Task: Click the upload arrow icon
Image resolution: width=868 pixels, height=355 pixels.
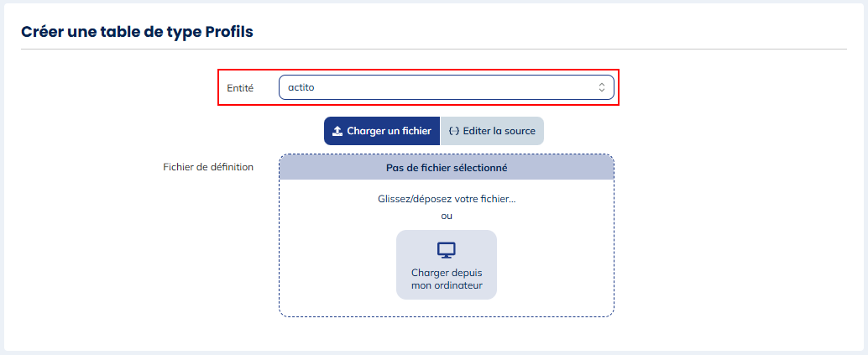Action: 337,131
